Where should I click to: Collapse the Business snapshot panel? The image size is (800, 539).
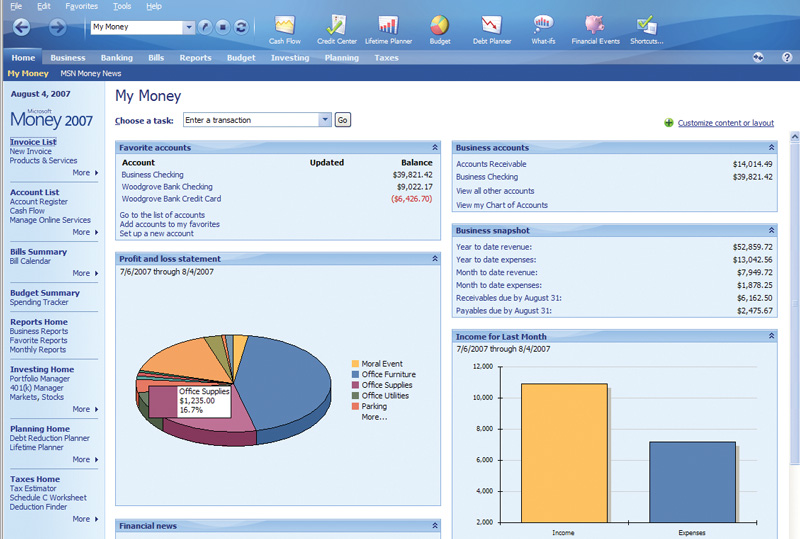[770, 231]
